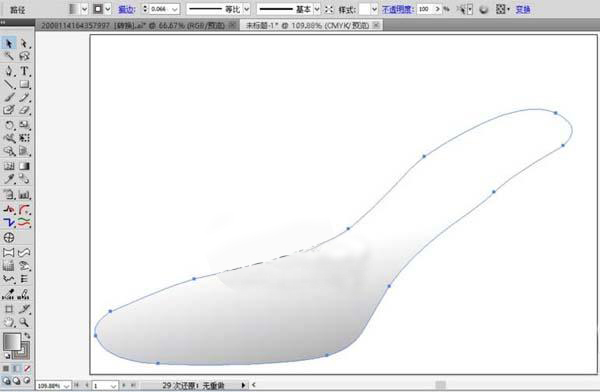This screenshot has width=600, height=392.
Task: Open the 基本 brush definition dropdown
Action: tap(317, 9)
